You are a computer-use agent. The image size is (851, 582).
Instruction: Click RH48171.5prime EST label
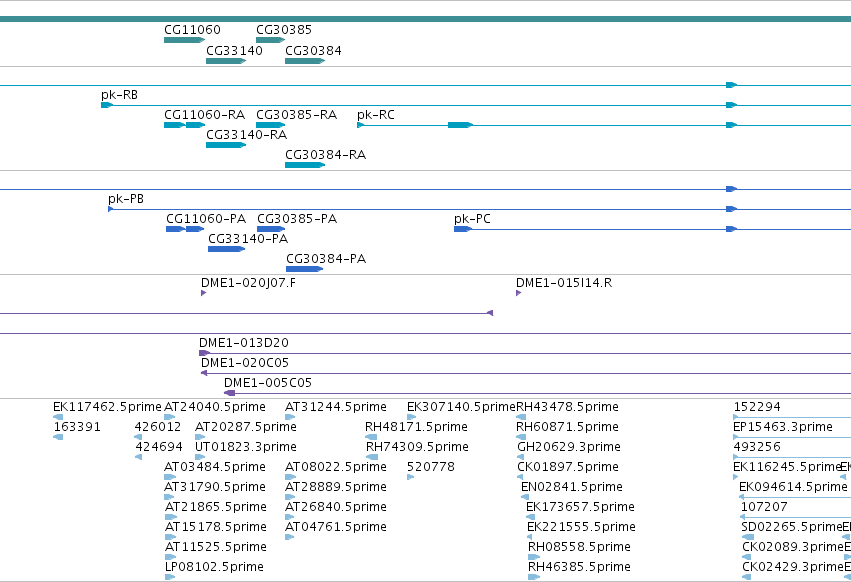pyautogui.click(x=416, y=427)
